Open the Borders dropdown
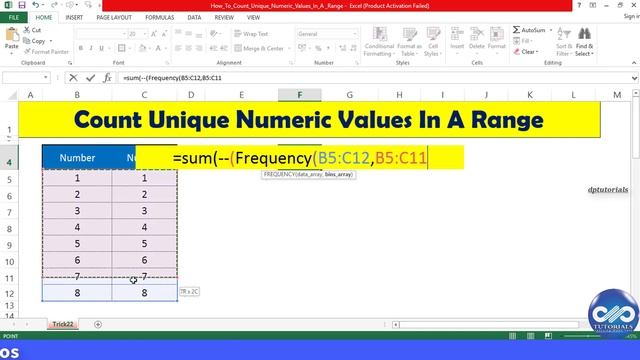 point(130,48)
